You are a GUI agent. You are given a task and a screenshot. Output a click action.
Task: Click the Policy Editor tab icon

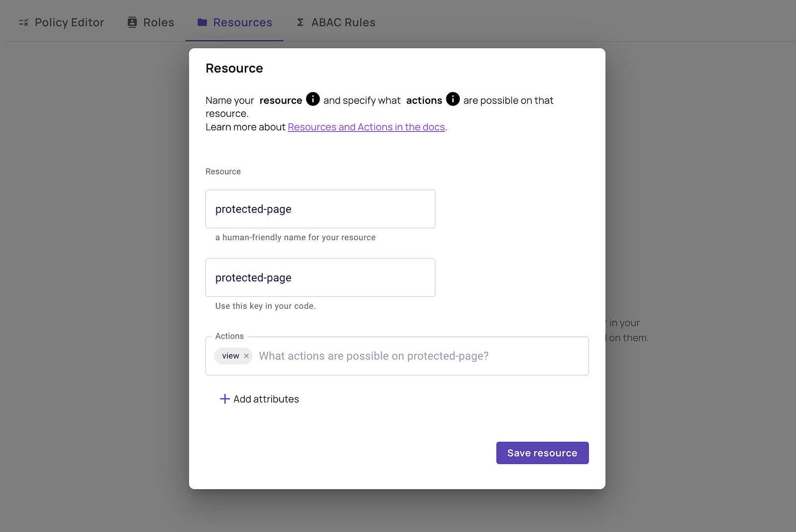click(x=23, y=22)
